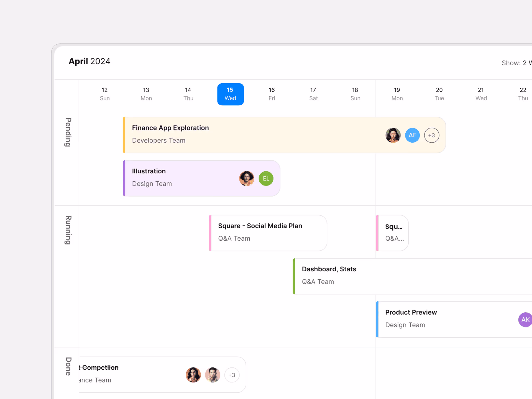Click the 'Square - Social Media Plan' card
The image size is (532, 399).
[267, 233]
